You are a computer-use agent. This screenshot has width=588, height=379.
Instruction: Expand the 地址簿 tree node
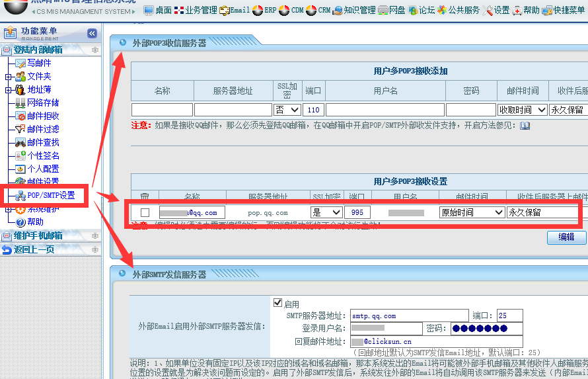tap(8, 90)
